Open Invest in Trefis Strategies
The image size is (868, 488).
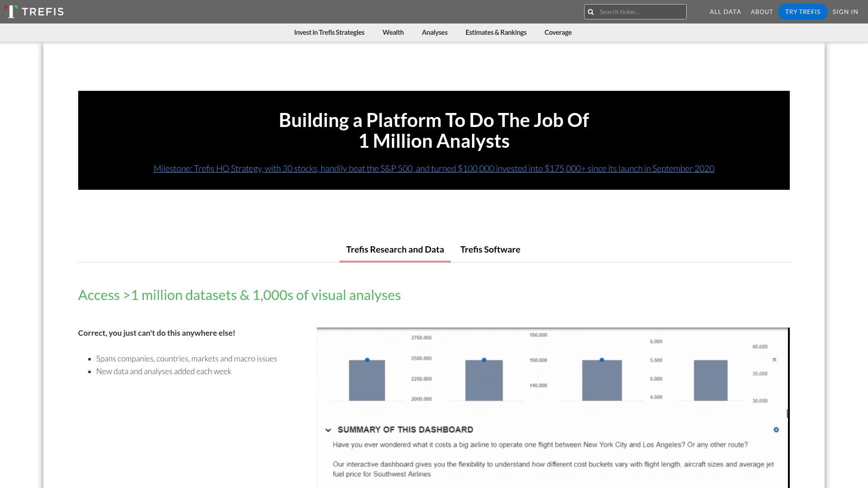(x=329, y=32)
